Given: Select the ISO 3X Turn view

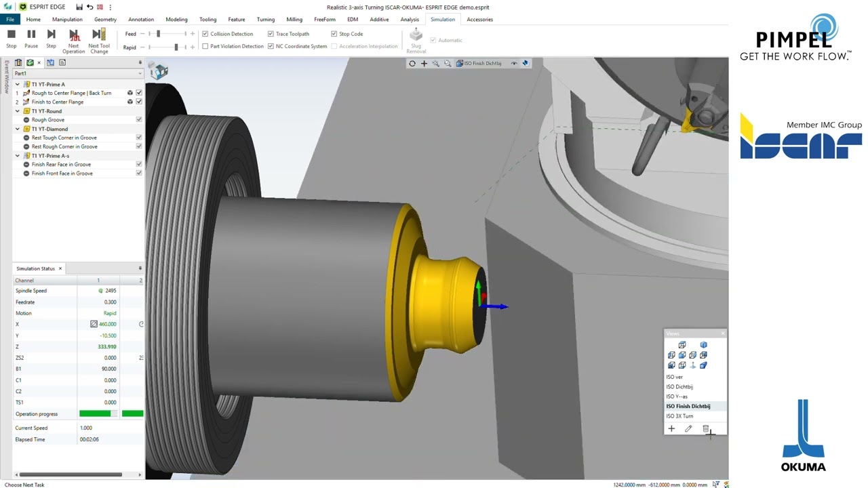Looking at the screenshot, I should coord(679,415).
